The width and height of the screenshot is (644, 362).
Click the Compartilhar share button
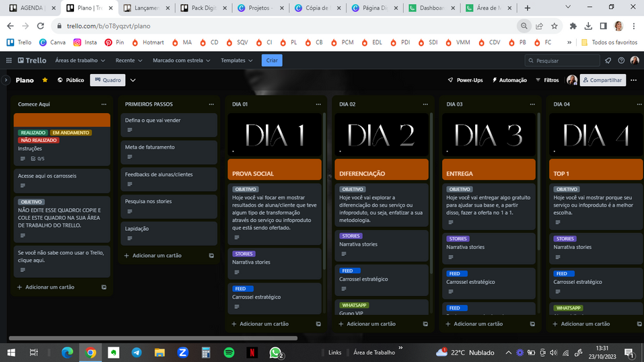603,80
